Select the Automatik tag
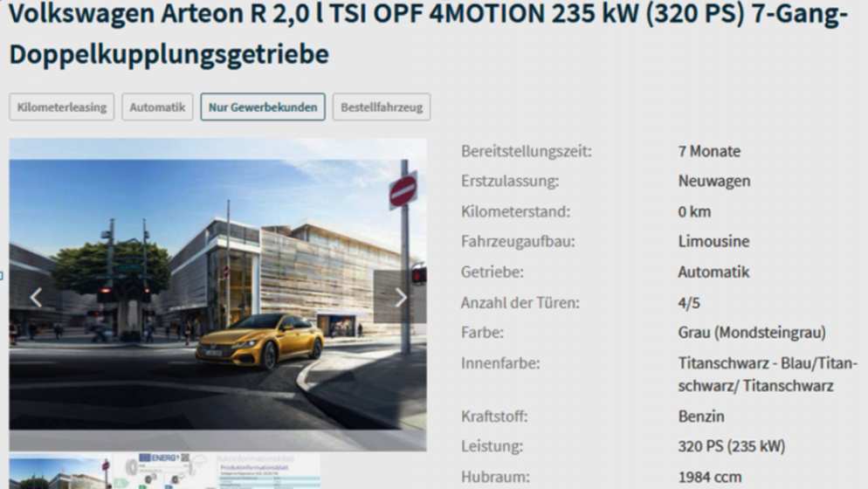The image size is (868, 489). point(157,107)
